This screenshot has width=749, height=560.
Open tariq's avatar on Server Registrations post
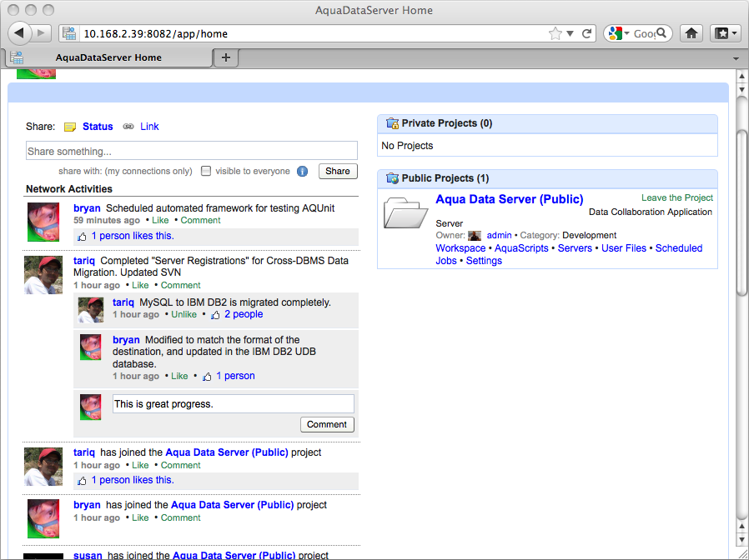point(43,275)
